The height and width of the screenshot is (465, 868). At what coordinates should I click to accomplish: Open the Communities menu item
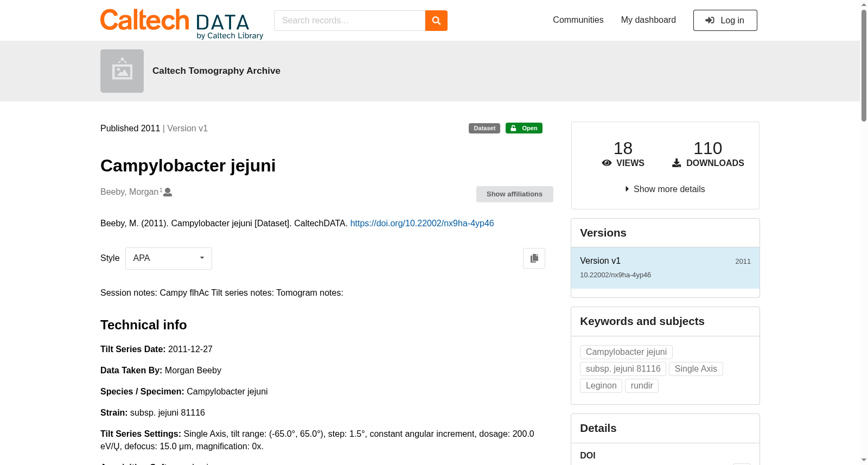578,20
